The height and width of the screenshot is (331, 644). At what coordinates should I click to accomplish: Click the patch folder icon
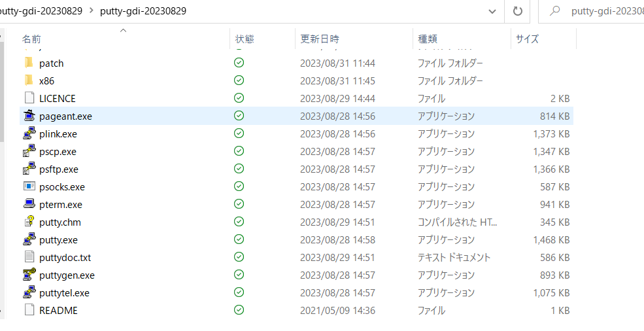click(x=29, y=63)
